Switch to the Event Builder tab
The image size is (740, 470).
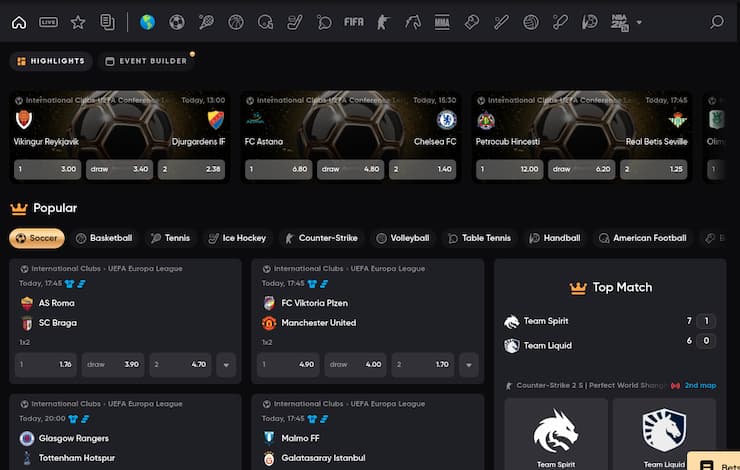coord(146,61)
